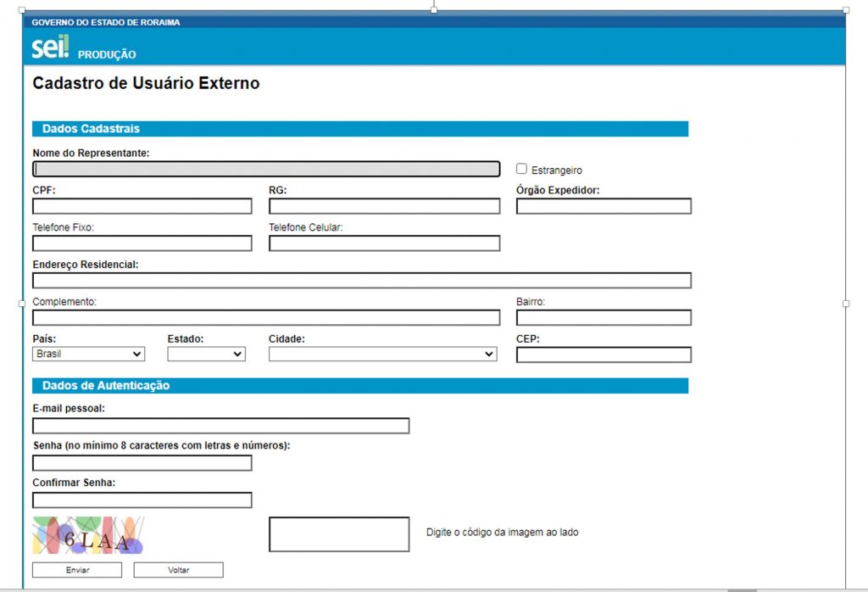This screenshot has width=868, height=592.
Task: Focus the Órgão Expedidor field
Action: (604, 206)
